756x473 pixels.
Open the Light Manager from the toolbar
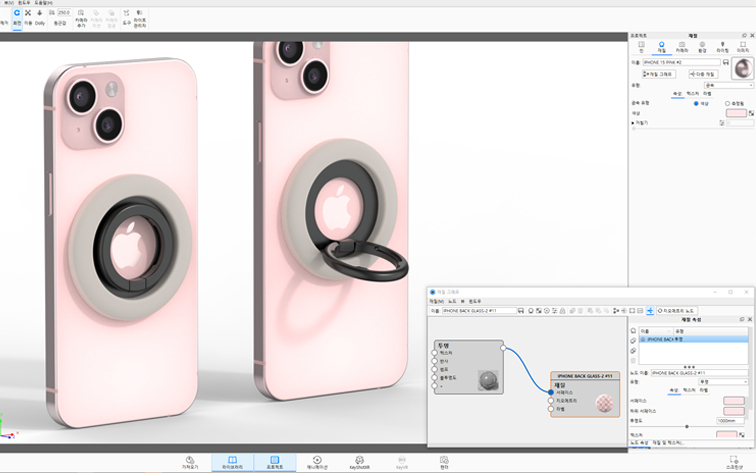coord(139,18)
